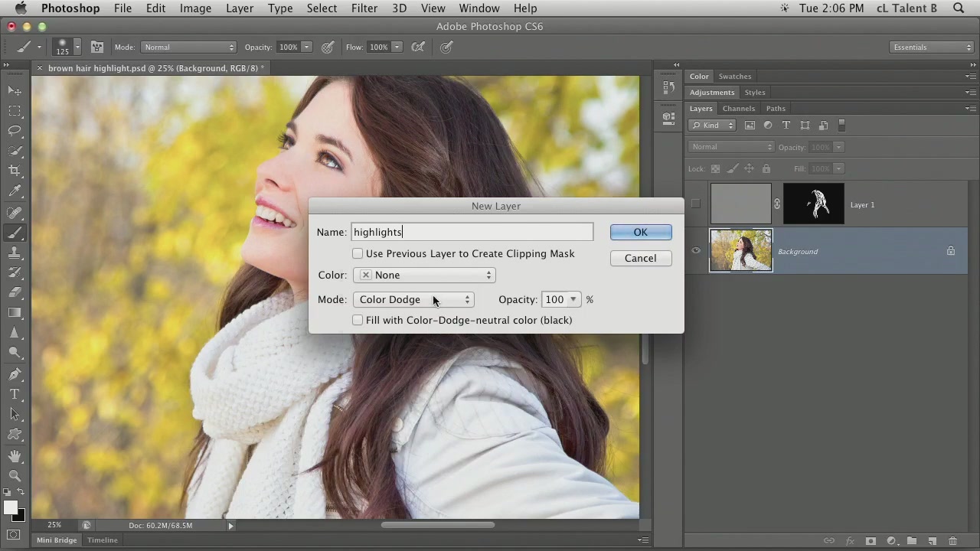Open the Filter menu
Screen dimensions: 980x551
(x=364, y=8)
